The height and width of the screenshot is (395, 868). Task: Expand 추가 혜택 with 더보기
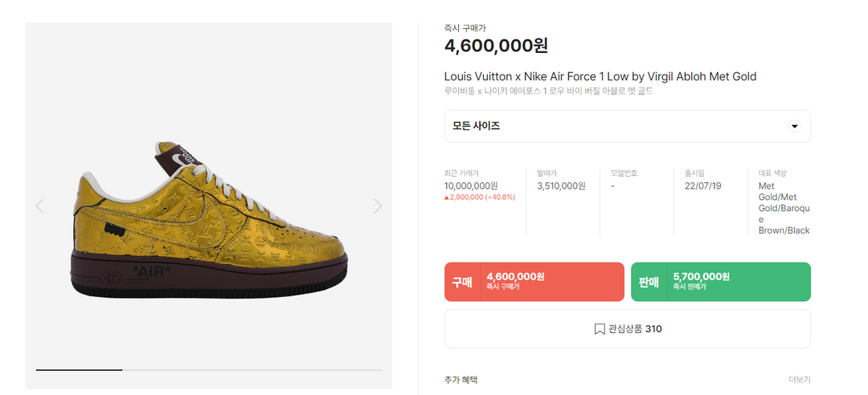799,380
